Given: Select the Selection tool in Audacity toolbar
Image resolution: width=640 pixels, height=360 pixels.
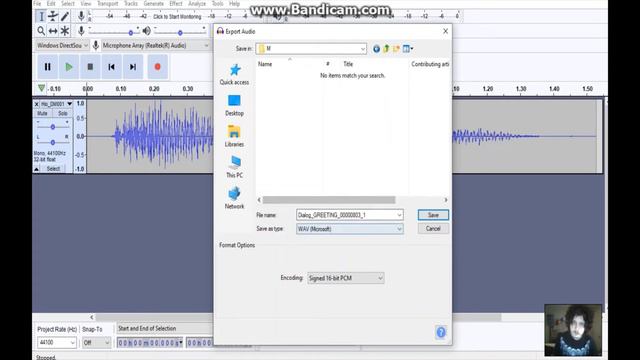Looking at the screenshot, I should (x=41, y=16).
